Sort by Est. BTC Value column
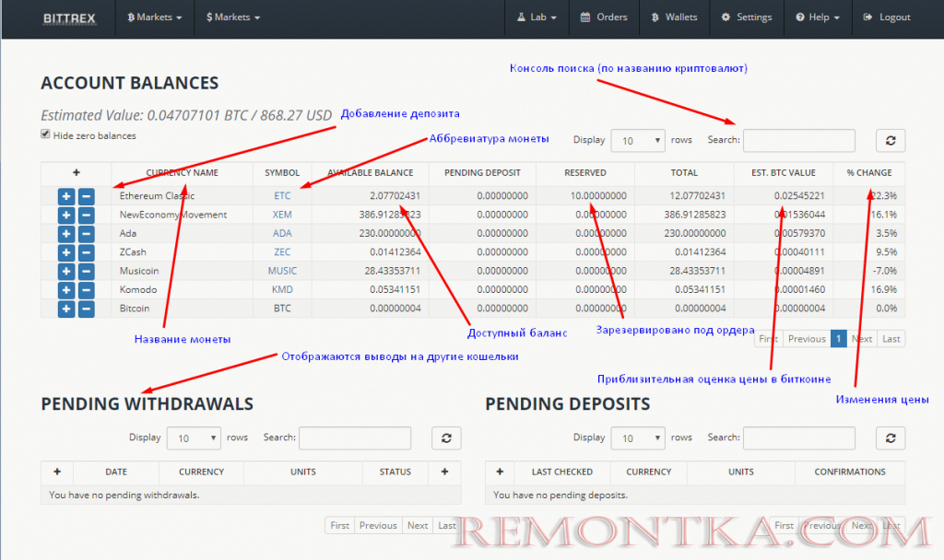Viewport: 944px width, 560px height. coord(784,172)
